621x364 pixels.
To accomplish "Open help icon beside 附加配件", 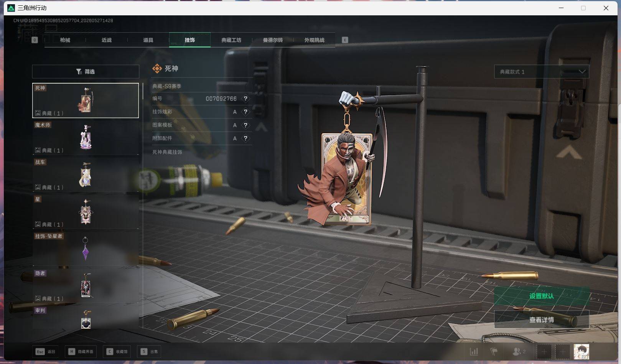I will coord(245,138).
